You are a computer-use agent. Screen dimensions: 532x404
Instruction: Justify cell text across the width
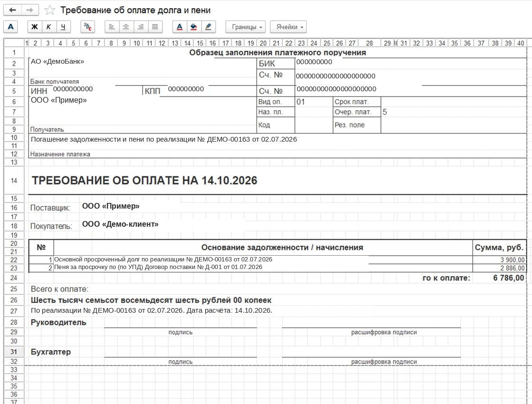(155, 27)
